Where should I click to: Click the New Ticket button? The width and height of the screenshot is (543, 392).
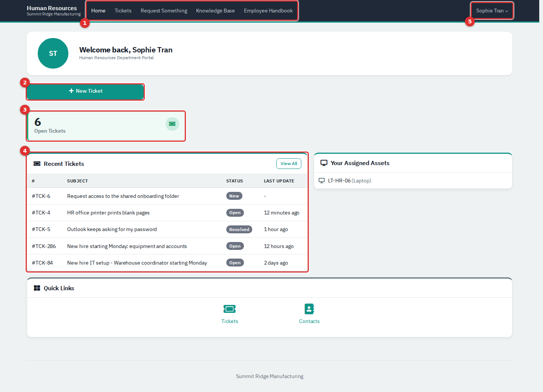(x=85, y=91)
